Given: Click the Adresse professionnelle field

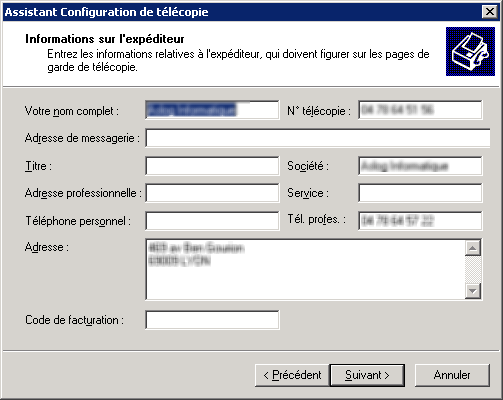Looking at the screenshot, I should (x=212, y=193).
